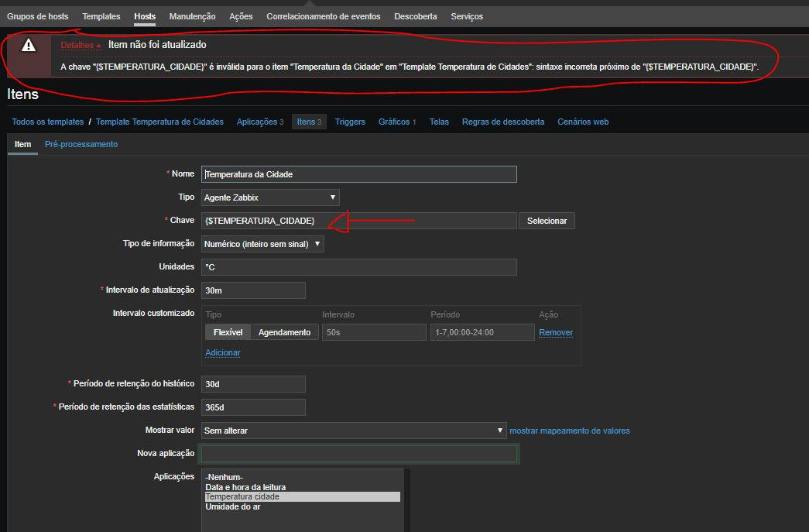
Task: Open the Tipo dropdown (Agente Zabbix)
Action: (x=270, y=197)
